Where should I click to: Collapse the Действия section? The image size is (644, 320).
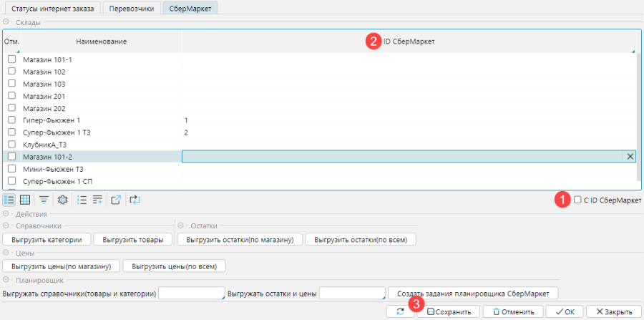pyautogui.click(x=6, y=214)
